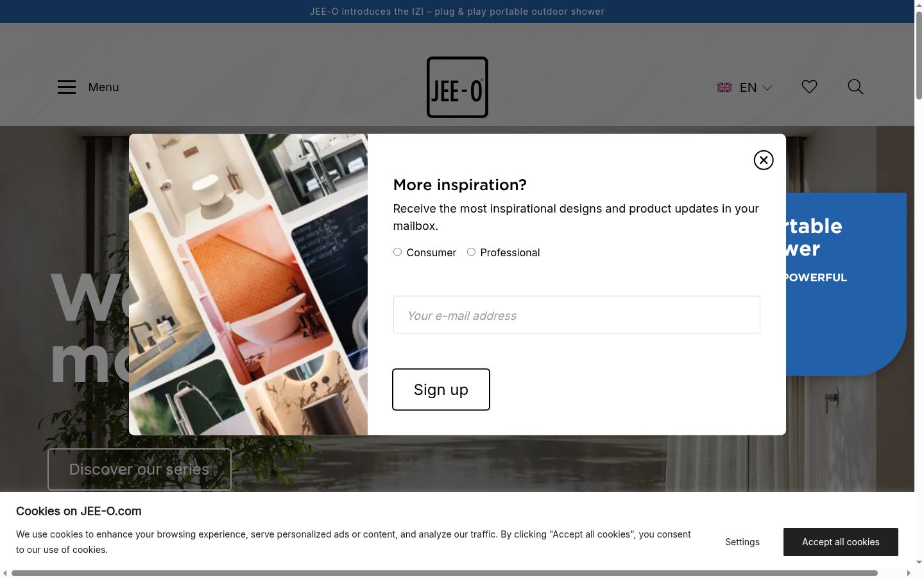Click the e-mail address input field
924x578 pixels.
(x=577, y=315)
